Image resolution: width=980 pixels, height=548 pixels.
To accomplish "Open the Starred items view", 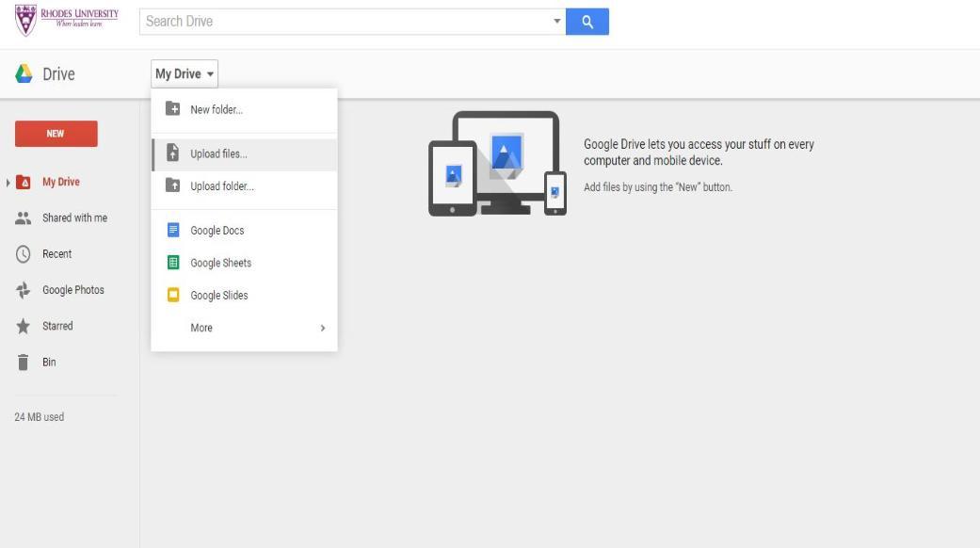I will 57,326.
